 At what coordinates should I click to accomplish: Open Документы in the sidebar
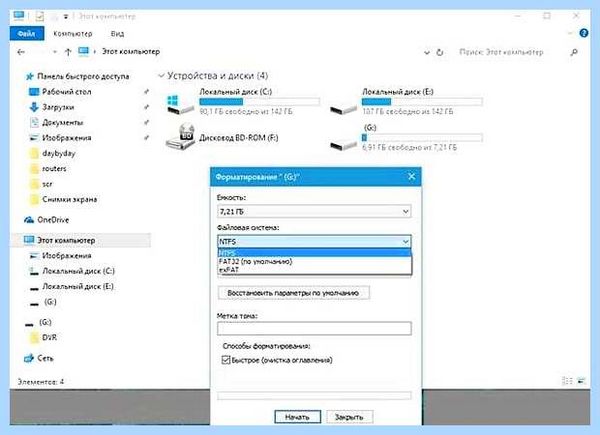pos(62,122)
